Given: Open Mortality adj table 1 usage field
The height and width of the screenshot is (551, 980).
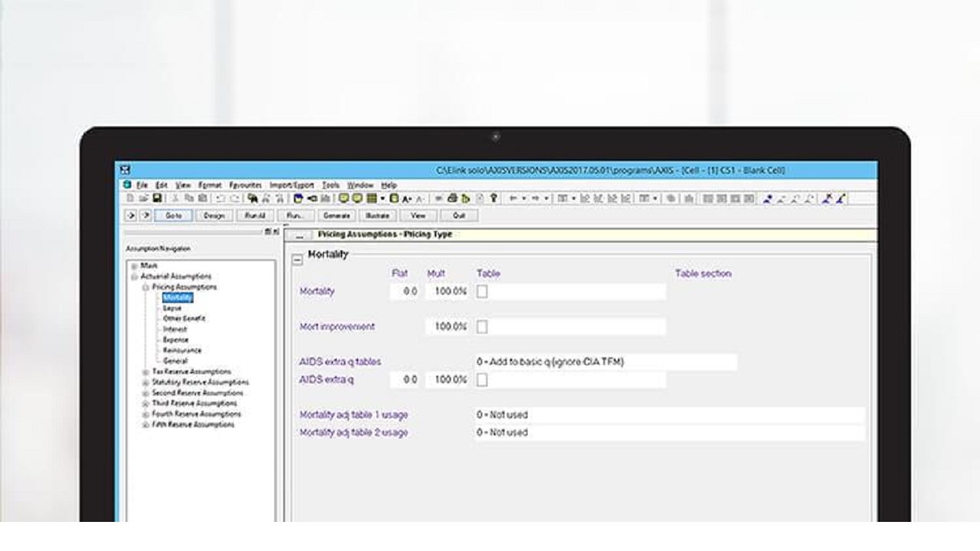Looking at the screenshot, I should [670, 415].
